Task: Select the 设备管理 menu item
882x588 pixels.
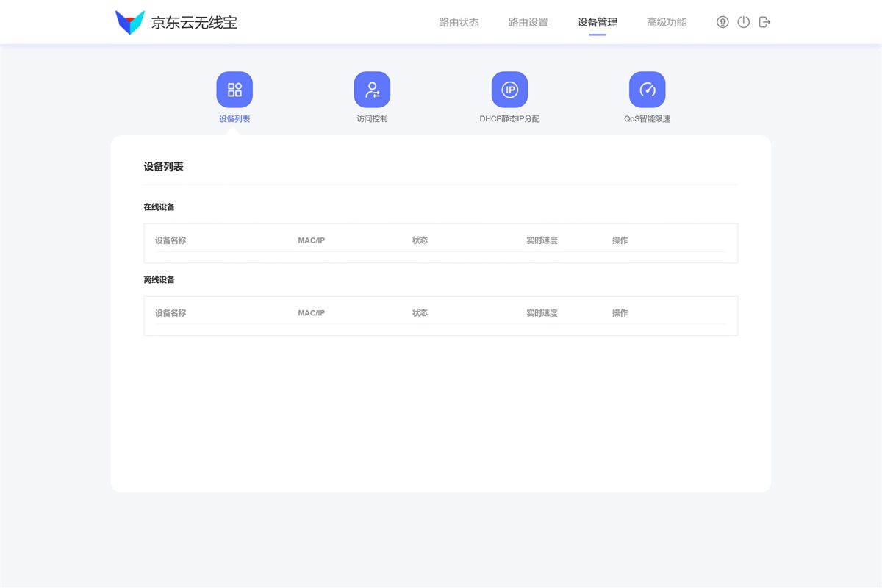Action: 597,22
